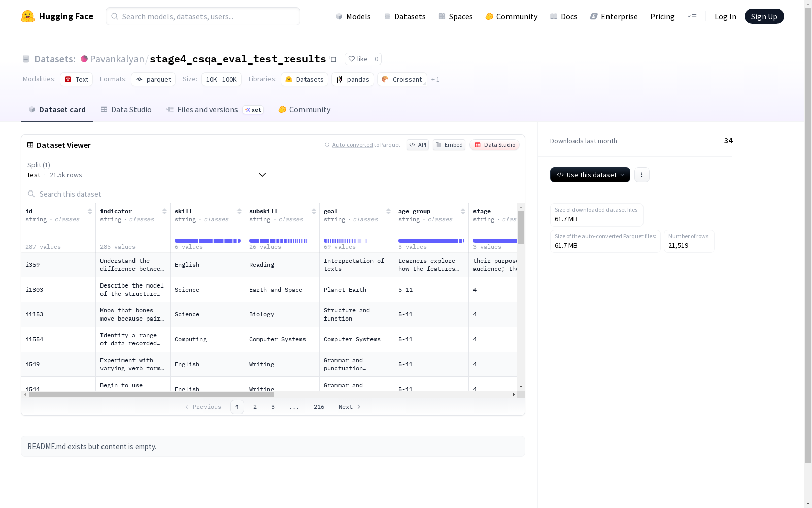Go to the Next page of results

[x=350, y=407]
